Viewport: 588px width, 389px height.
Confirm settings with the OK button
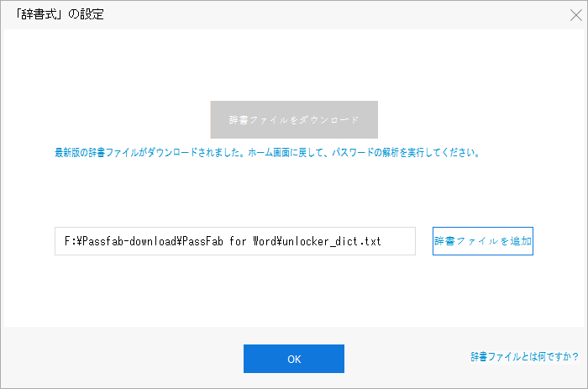pos(294,359)
